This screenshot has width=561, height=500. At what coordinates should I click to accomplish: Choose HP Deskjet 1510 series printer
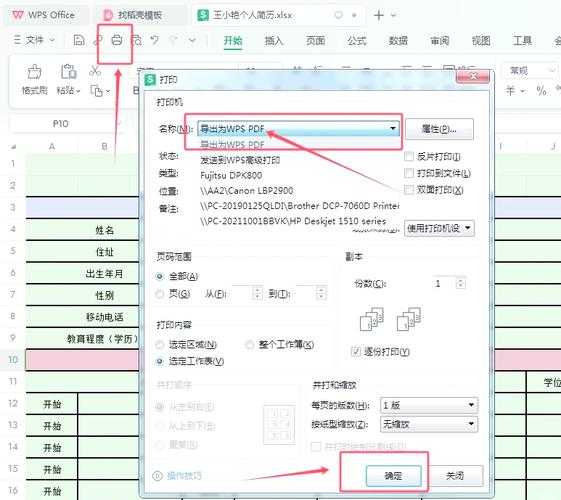point(293,221)
